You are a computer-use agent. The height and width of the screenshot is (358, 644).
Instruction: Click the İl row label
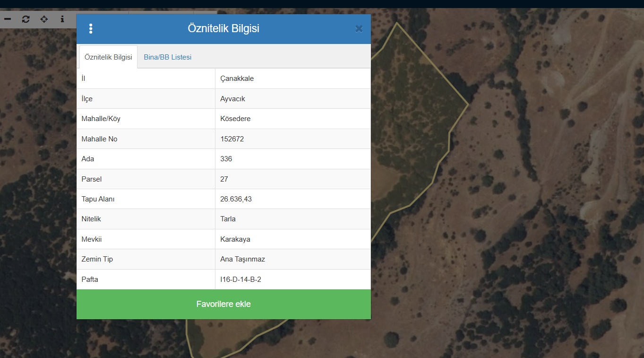click(x=83, y=79)
